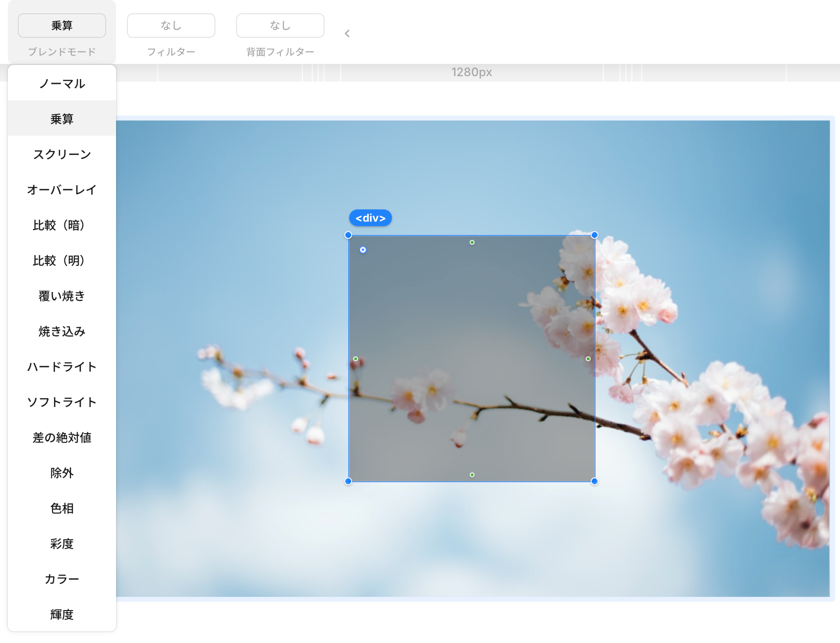Click the <div> element tag label
The image size is (840, 643).
[370, 218]
